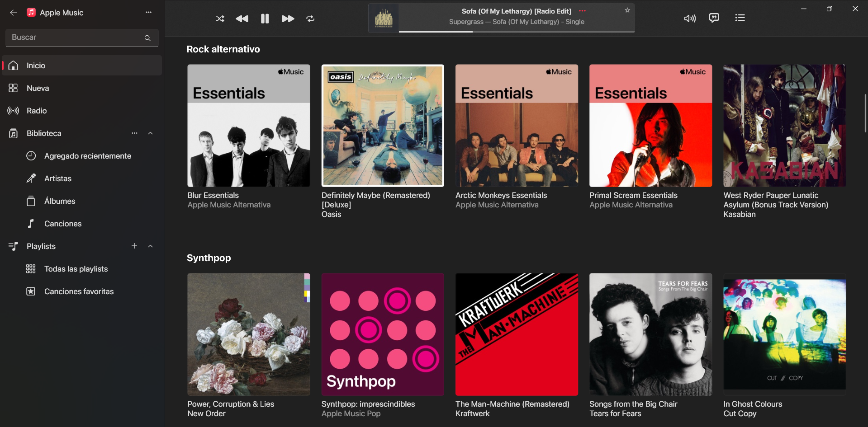This screenshot has height=427, width=868.
Task: Skip to next track
Action: point(288,19)
